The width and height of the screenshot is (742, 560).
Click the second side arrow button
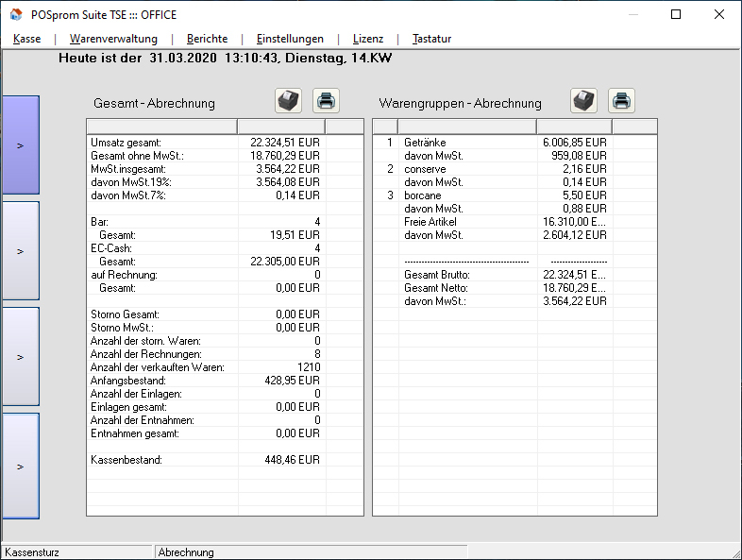tap(21, 251)
